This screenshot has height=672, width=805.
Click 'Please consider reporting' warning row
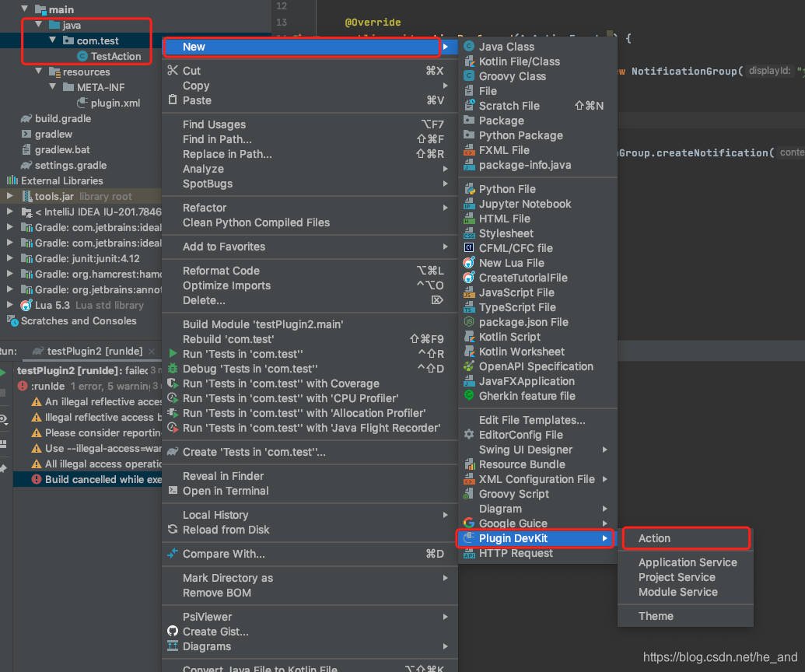coord(87,432)
